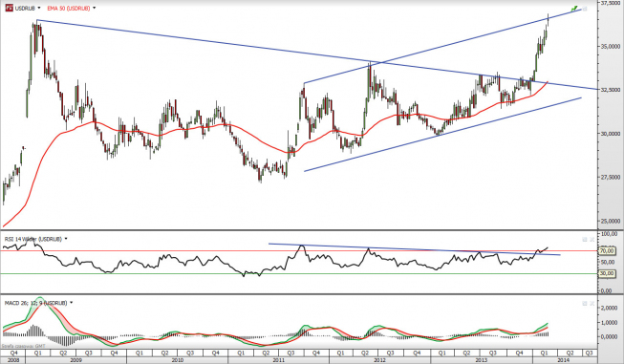Click the 32,5000 price axis value
Viewport: 624px width, 364px height.
pyautogui.click(x=610, y=90)
